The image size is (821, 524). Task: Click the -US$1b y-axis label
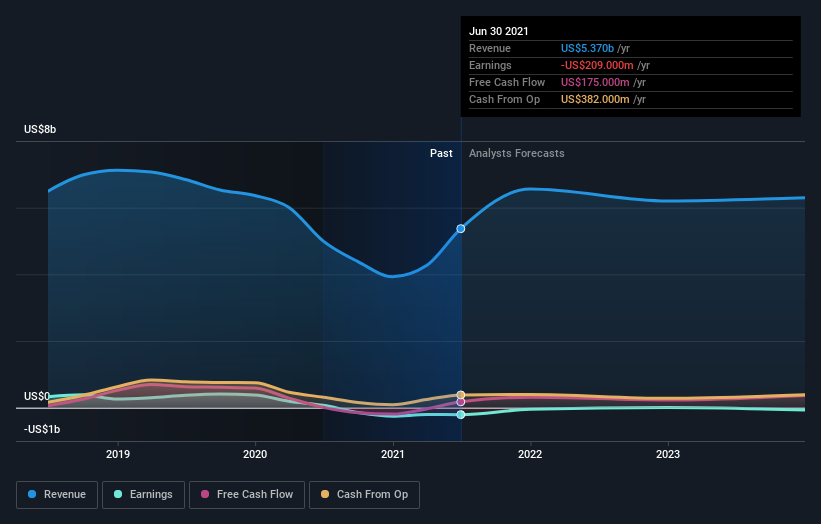[42, 429]
